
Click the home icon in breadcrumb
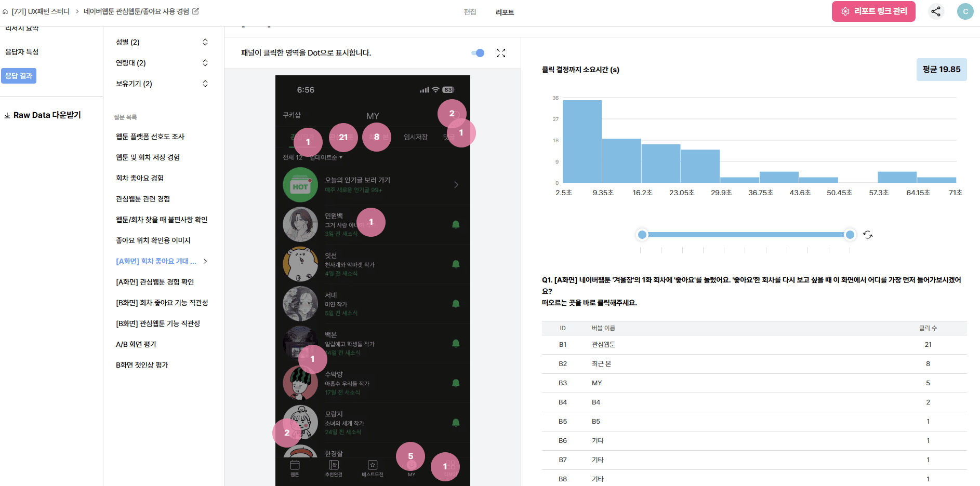coord(5,11)
